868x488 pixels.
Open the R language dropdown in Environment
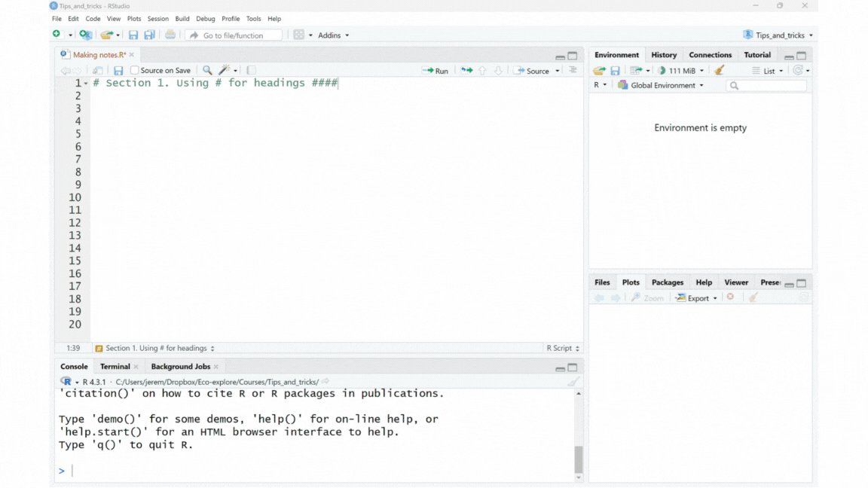point(600,85)
